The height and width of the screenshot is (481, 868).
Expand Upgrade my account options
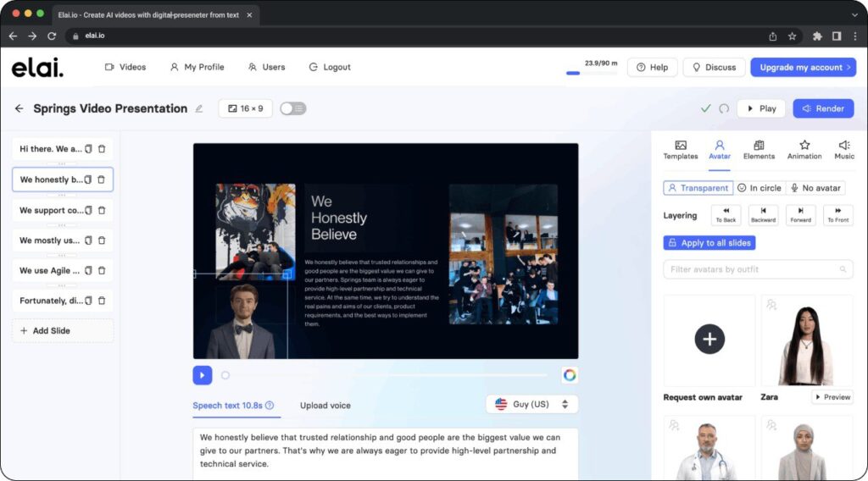804,68
